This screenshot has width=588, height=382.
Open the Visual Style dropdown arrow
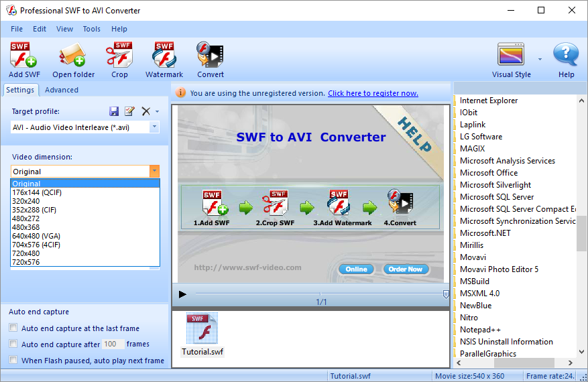(x=540, y=59)
